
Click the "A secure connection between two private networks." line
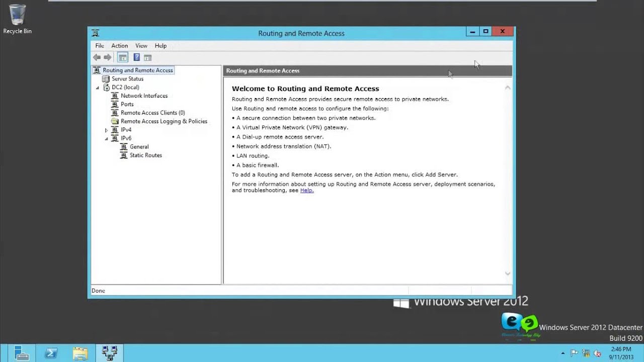[x=306, y=118]
